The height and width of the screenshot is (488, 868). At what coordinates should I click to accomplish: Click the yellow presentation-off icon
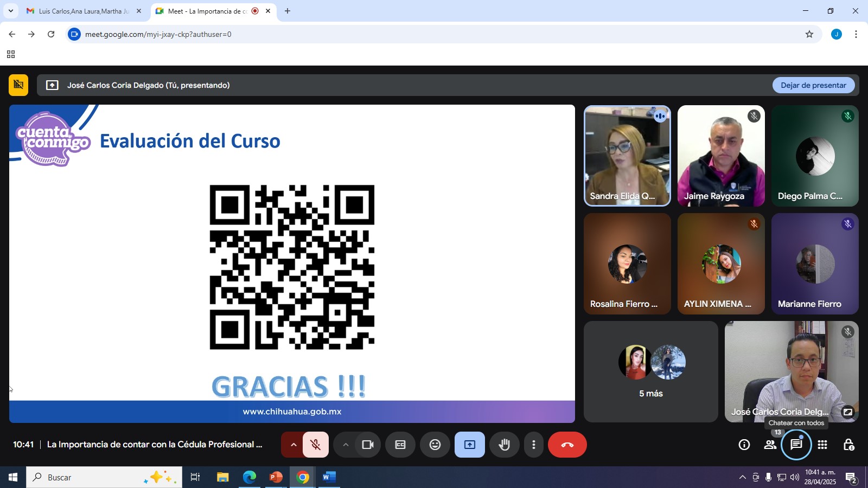tap(18, 85)
